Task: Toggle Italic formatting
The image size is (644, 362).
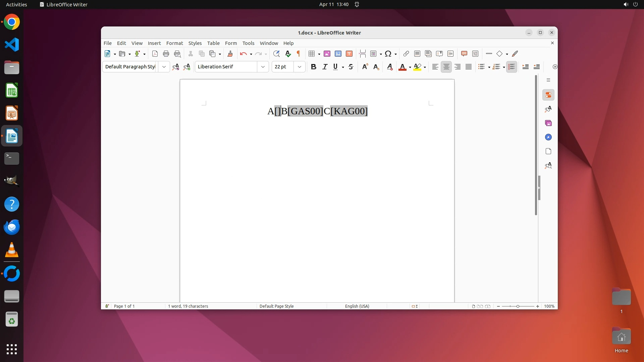Action: pos(325,67)
